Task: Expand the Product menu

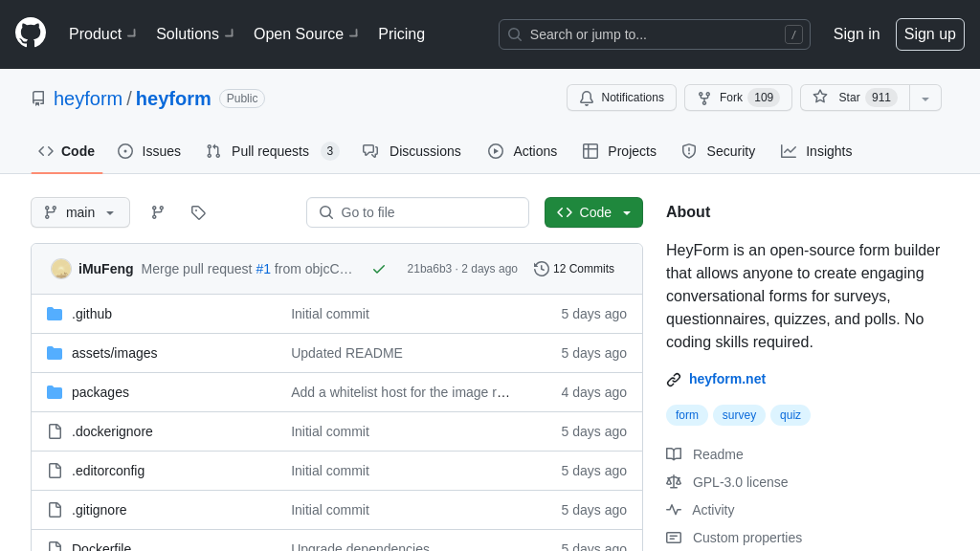Action: (x=102, y=34)
